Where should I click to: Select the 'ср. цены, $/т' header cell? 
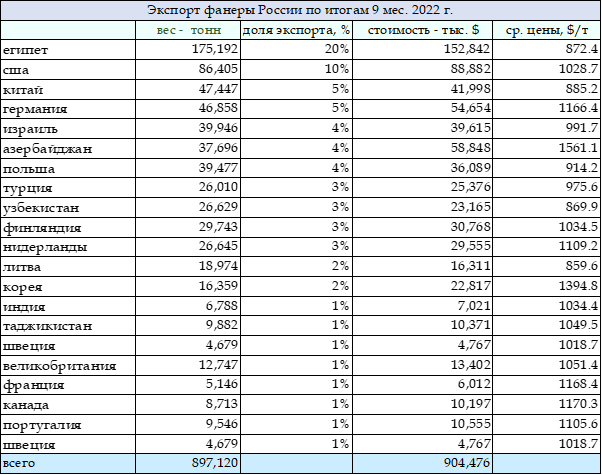(x=547, y=30)
